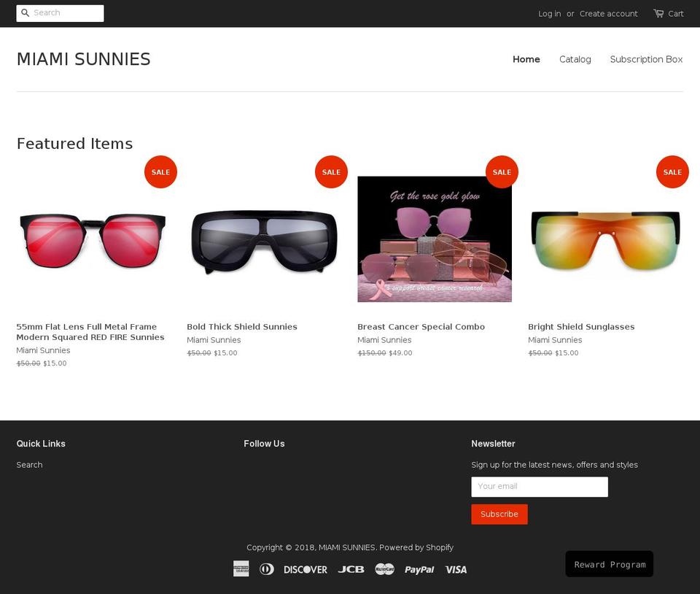The width and height of the screenshot is (700, 594).
Task: Click the American Express payment icon
Action: click(241, 569)
